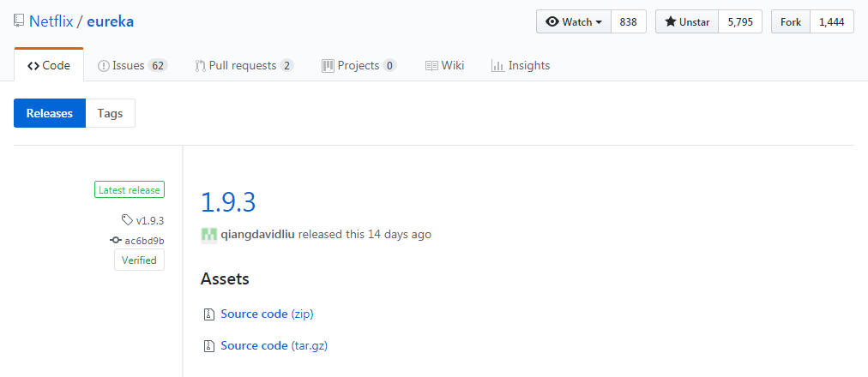Viewport: 868px width, 377px height.
Task: Unstar the eureka repository
Action: point(687,22)
